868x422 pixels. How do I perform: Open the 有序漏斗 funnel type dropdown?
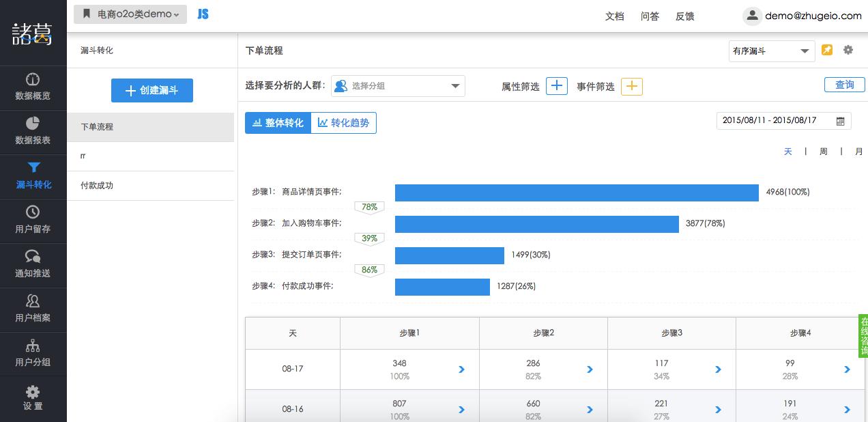click(x=771, y=51)
